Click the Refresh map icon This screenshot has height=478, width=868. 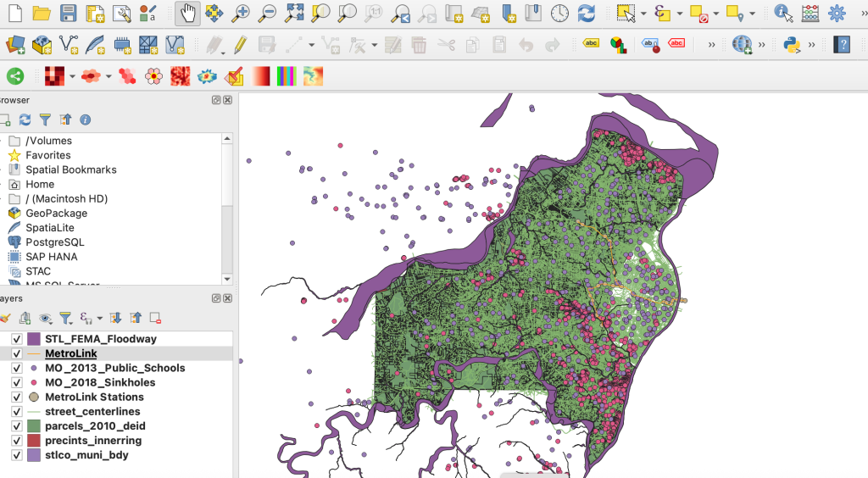tap(586, 14)
